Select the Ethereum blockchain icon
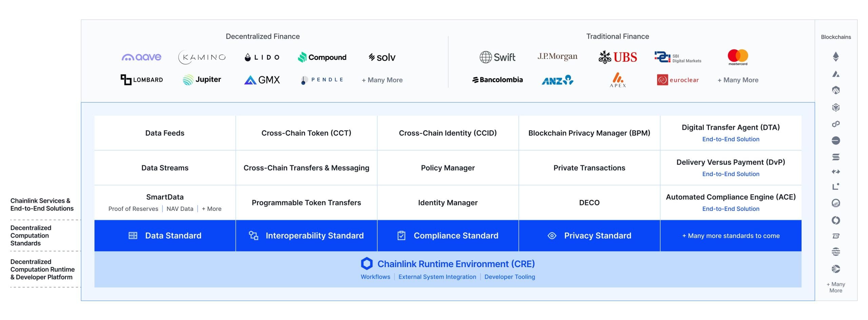This screenshot has width=868, height=320. coord(836,57)
